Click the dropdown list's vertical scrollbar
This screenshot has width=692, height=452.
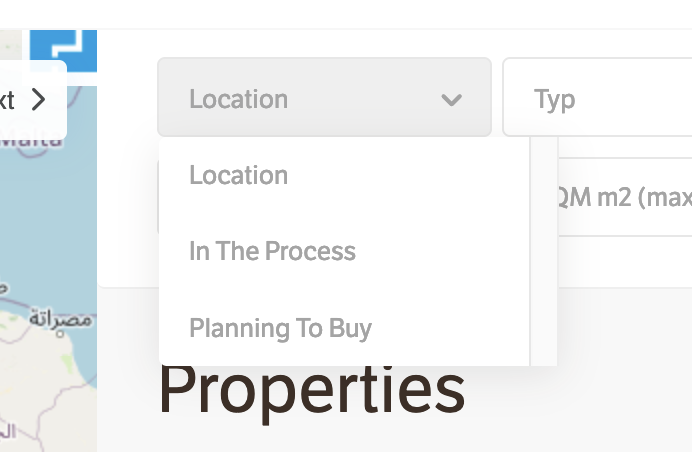(543, 250)
